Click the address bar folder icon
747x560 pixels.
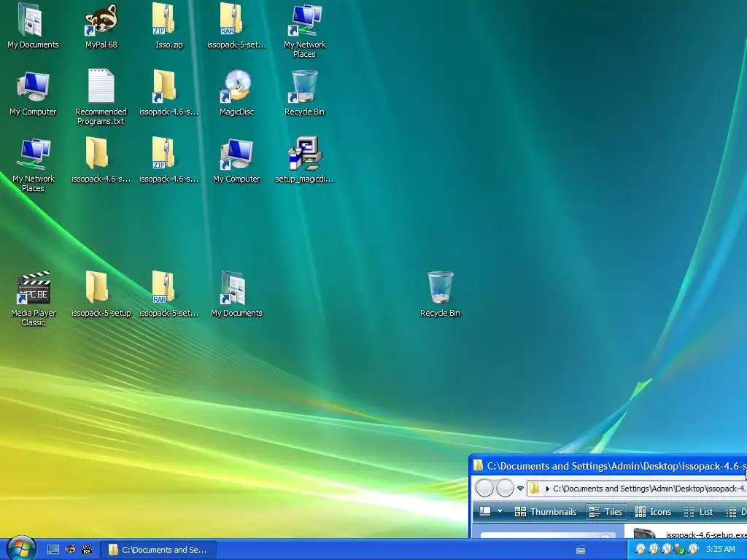coord(535,488)
